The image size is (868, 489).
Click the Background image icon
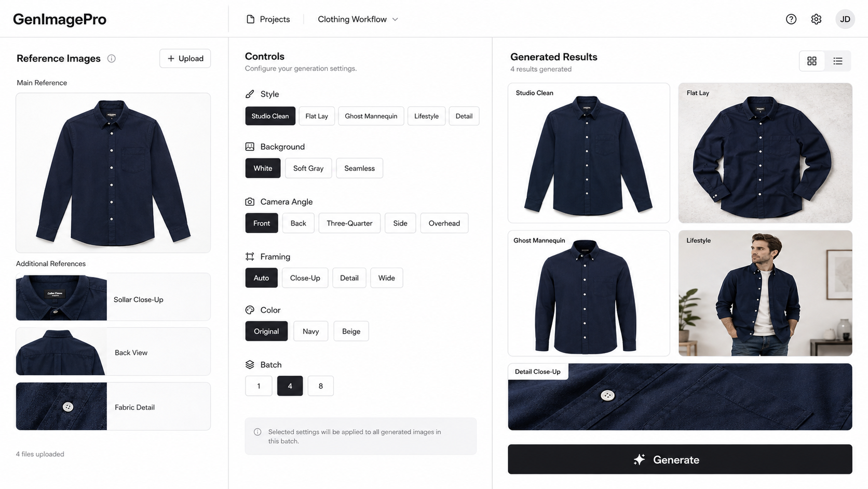tap(250, 147)
